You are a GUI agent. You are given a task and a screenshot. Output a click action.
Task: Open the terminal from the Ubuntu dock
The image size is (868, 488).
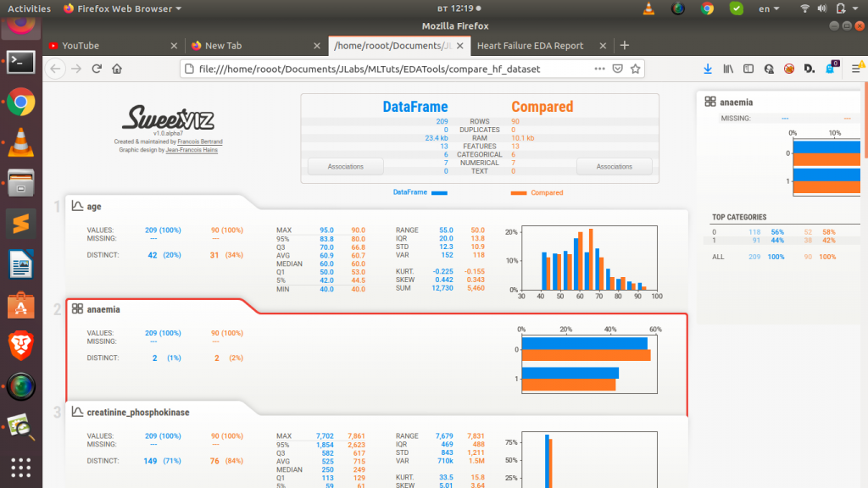(x=20, y=62)
